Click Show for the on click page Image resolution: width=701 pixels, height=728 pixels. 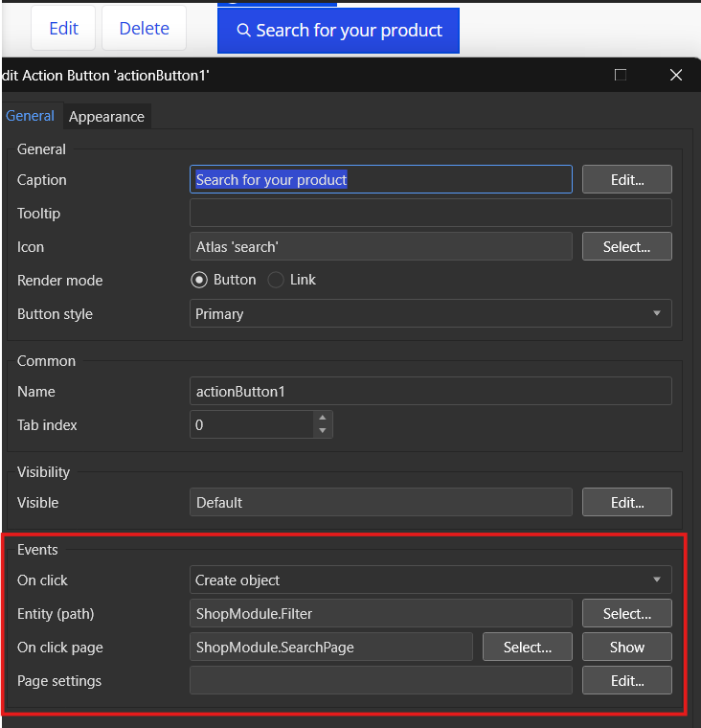(626, 647)
